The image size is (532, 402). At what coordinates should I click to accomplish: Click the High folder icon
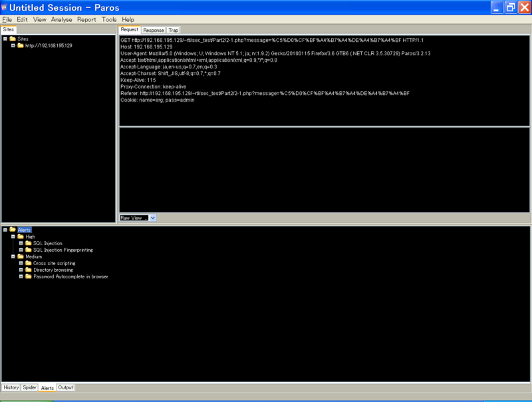point(21,237)
